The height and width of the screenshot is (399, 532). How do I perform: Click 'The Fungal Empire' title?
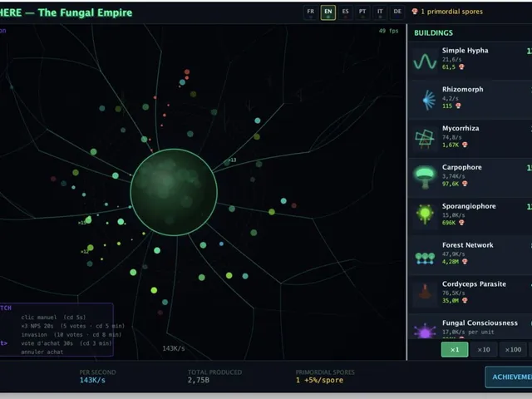tap(85, 12)
